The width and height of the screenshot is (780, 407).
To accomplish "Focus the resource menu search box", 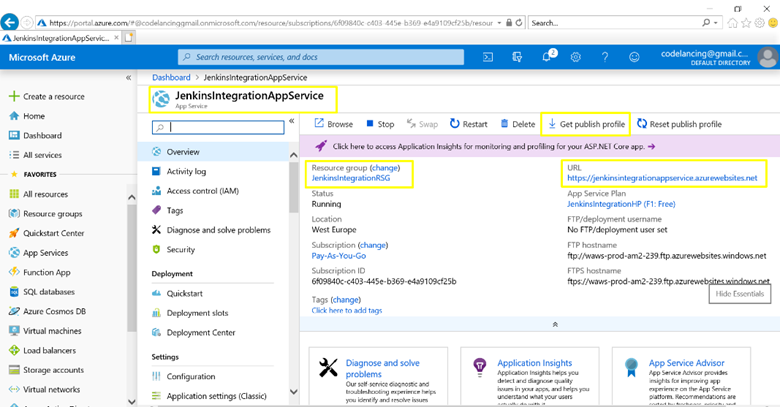I will (218, 127).
